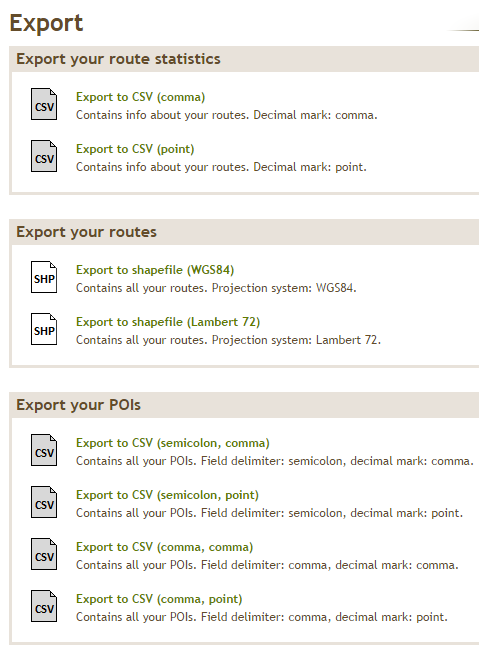Click the SHP icon for Lambert 72 shapefile
The image size is (479, 656).
coord(44,329)
